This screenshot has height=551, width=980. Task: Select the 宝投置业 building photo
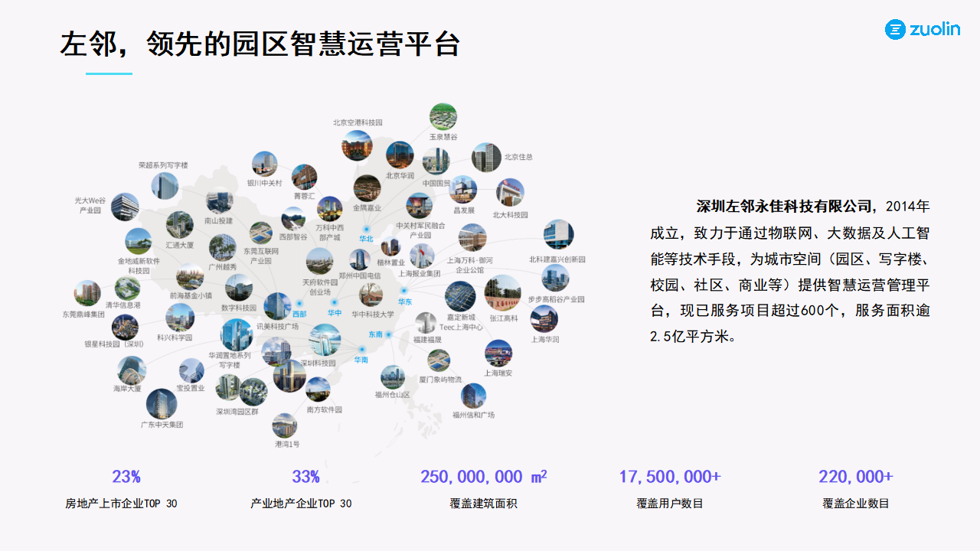[191, 371]
